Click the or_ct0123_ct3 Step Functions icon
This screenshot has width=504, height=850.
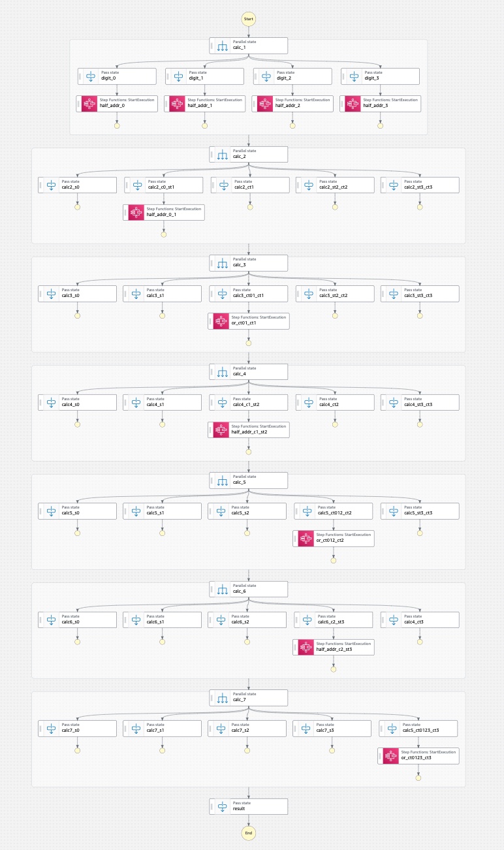point(392,756)
